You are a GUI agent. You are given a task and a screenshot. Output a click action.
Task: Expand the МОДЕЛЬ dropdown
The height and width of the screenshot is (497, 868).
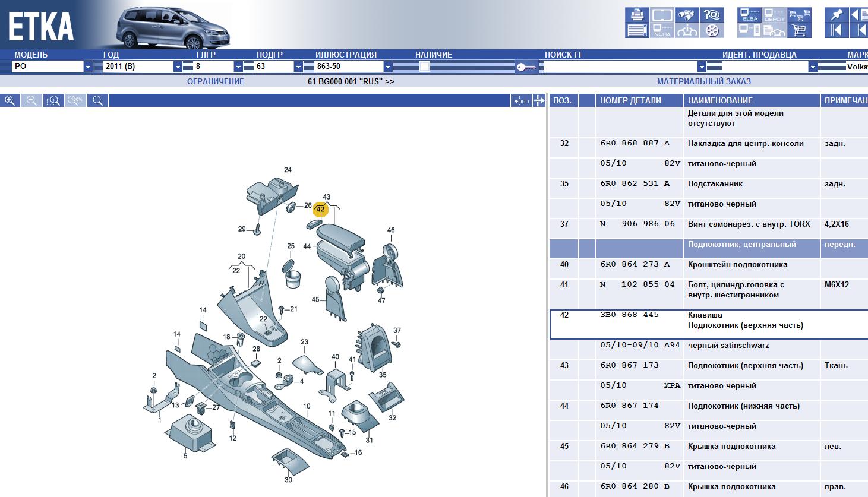pos(88,67)
